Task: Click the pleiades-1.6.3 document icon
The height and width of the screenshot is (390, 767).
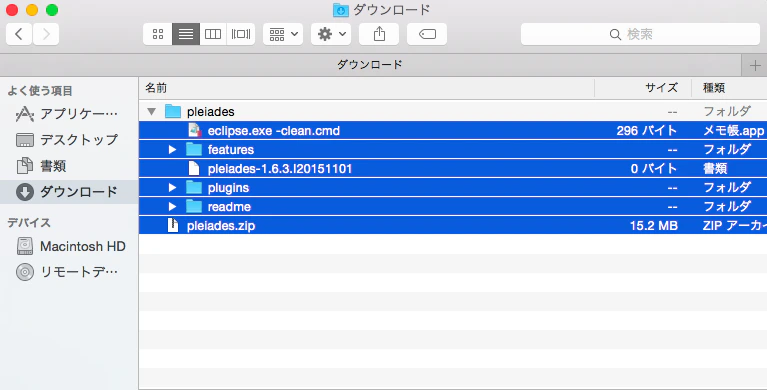Action: click(x=194, y=169)
